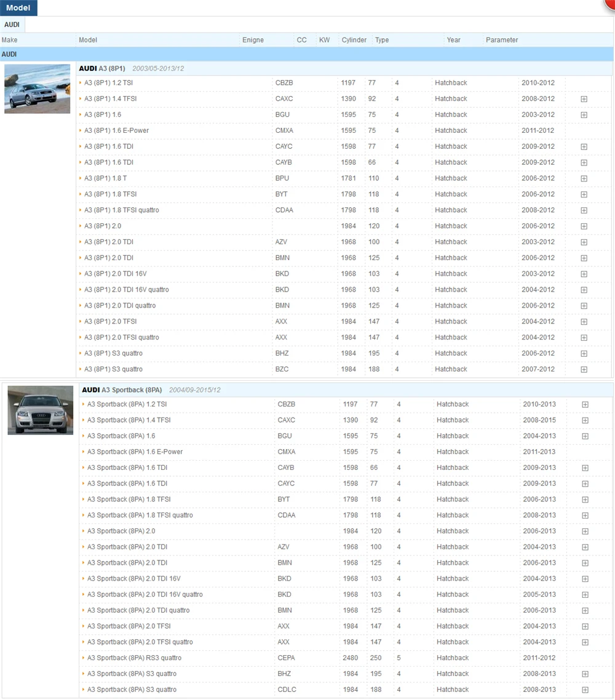Expand A3 Sportback 1.8 TFSI BYT parameters
The image size is (615, 700).
coord(585,499)
